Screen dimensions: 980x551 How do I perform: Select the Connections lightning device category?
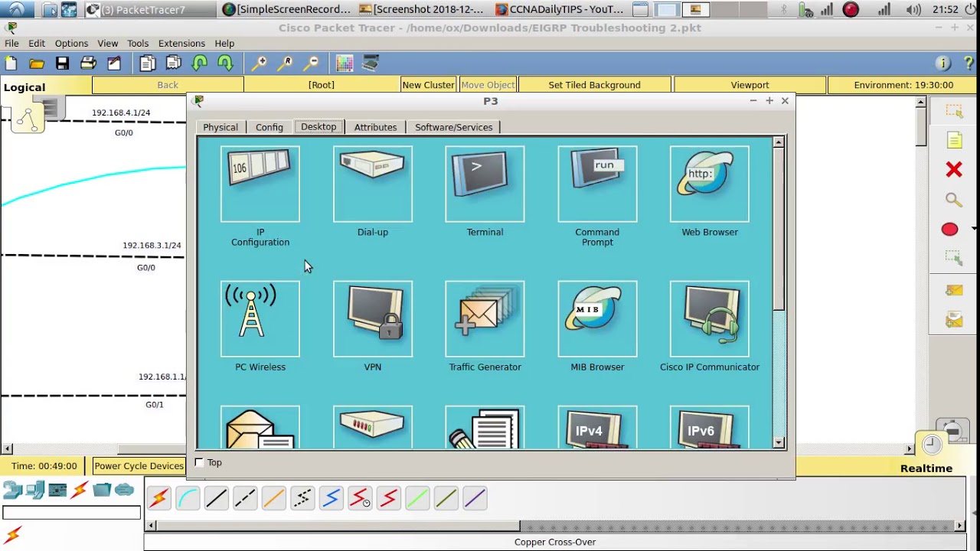80,490
